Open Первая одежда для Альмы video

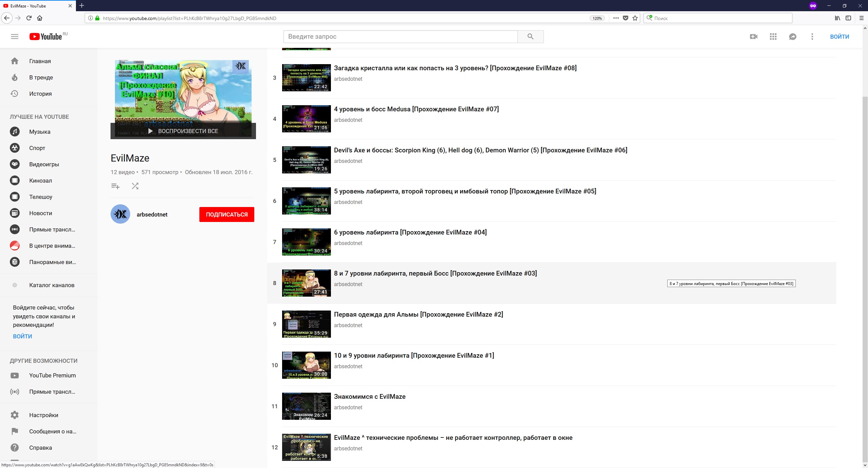(x=418, y=314)
